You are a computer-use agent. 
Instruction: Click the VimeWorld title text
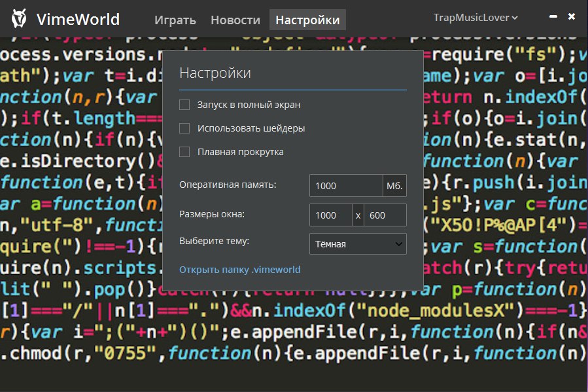78,19
